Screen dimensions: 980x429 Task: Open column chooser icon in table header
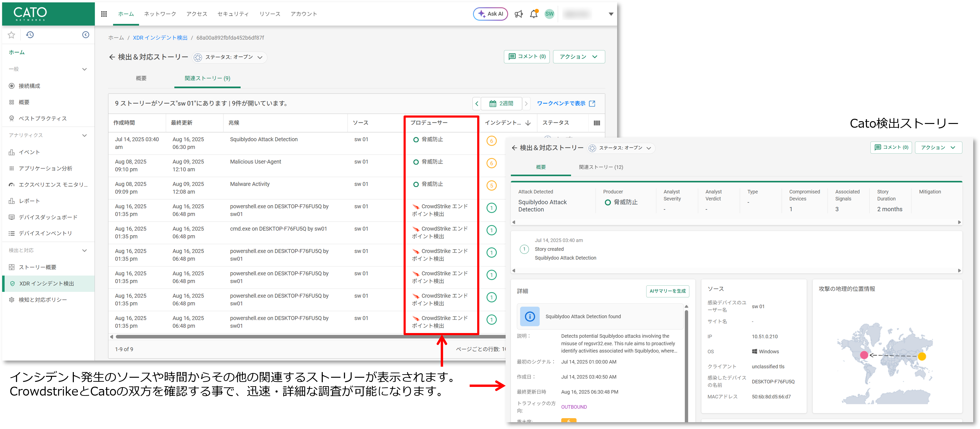click(596, 123)
